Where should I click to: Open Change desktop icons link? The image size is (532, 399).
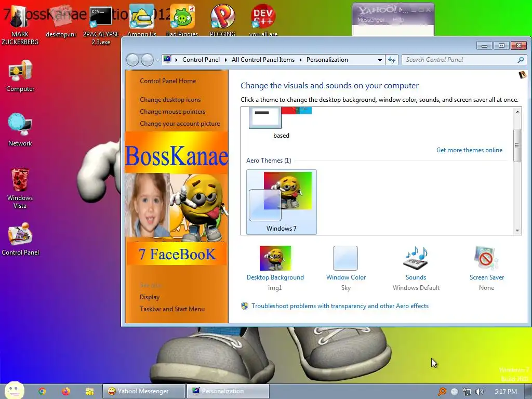pyautogui.click(x=170, y=100)
